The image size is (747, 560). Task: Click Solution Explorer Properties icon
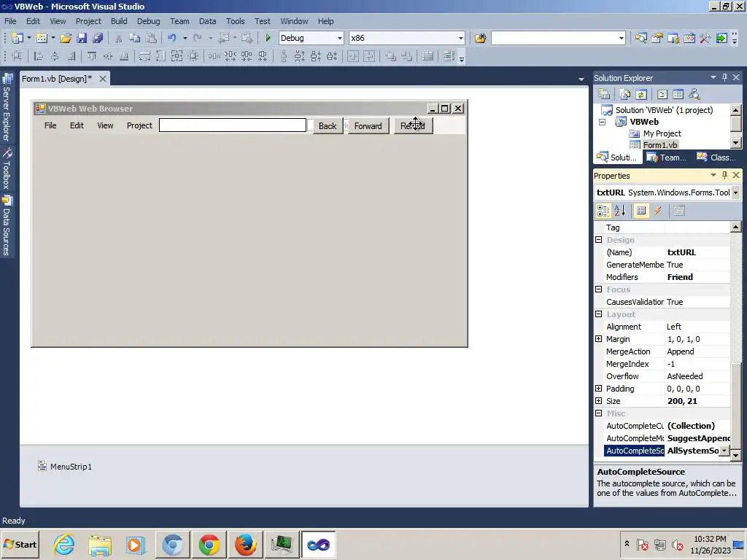pyautogui.click(x=604, y=94)
